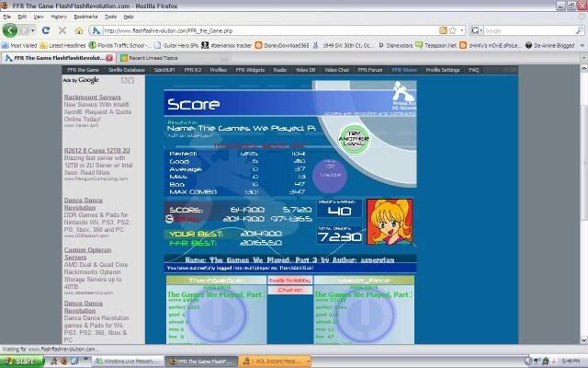Open the Bookmarks menu
This screenshot has height=368, width=588.
coord(85,17)
